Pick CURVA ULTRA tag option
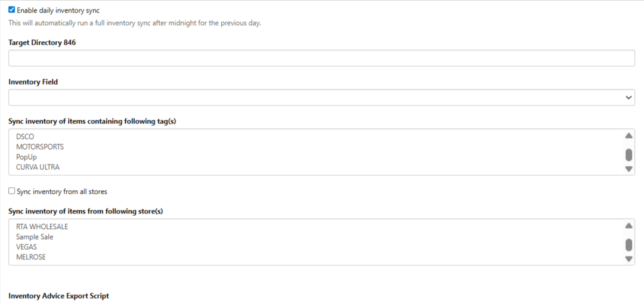644x304 pixels. tap(38, 167)
